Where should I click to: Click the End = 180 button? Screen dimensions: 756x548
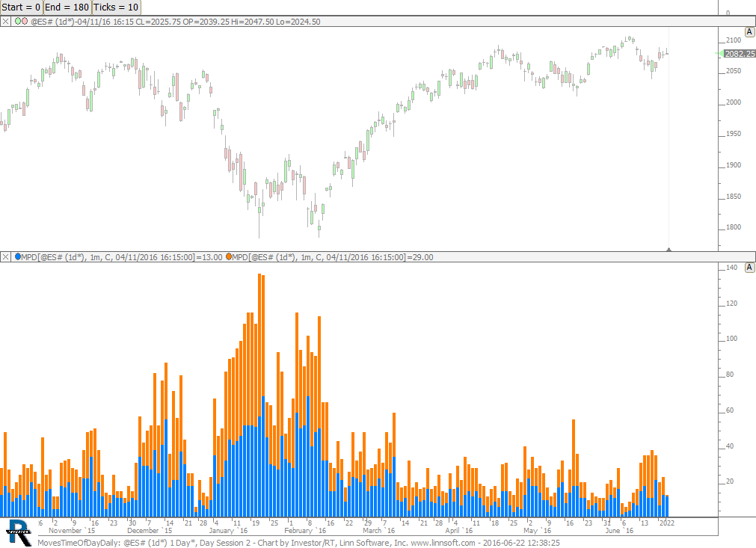(x=66, y=7)
